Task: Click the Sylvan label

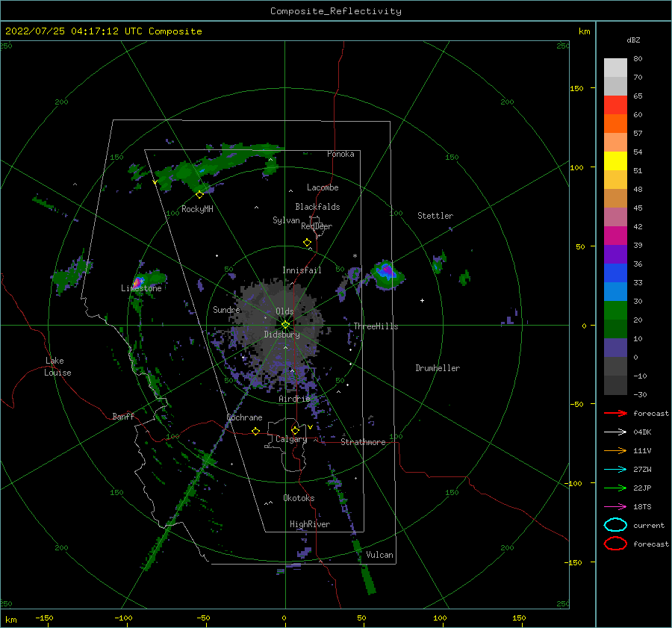Action: tap(286, 220)
